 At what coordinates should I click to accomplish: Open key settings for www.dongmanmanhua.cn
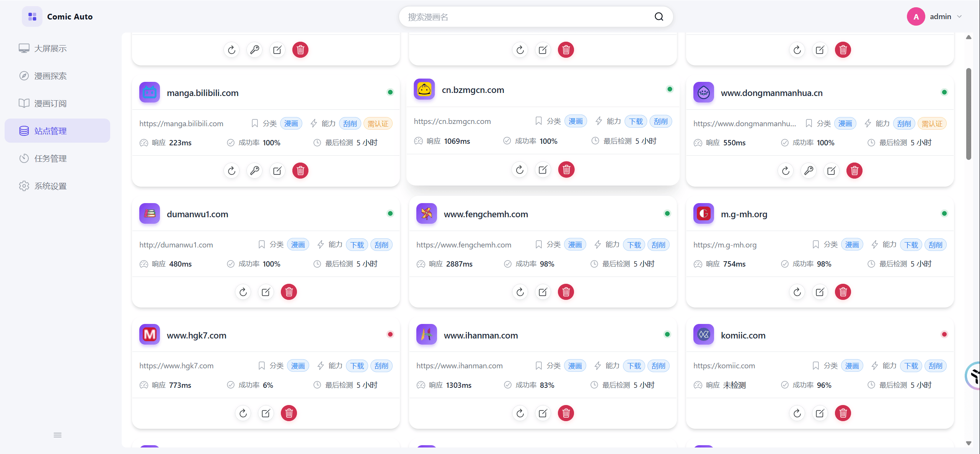coord(809,171)
